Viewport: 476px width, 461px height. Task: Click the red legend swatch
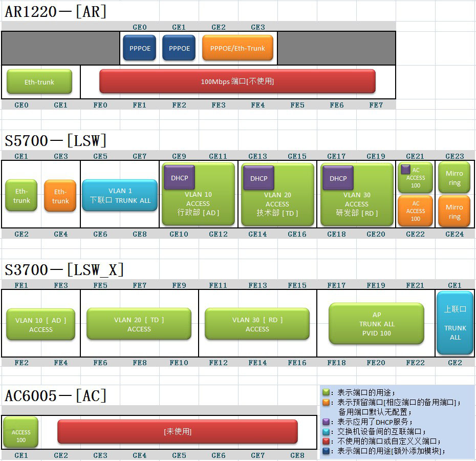[x=326, y=441]
